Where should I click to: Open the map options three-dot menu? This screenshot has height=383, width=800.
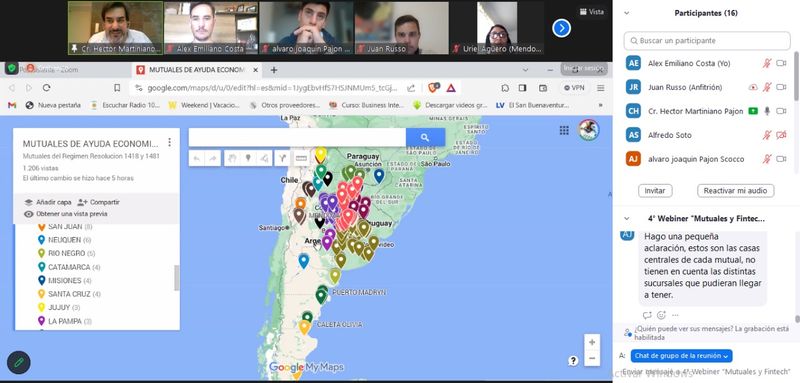click(170, 143)
